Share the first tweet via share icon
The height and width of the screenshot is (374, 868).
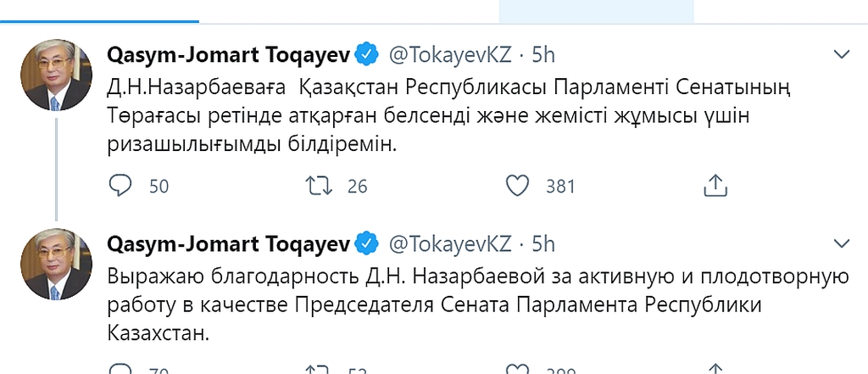(715, 184)
